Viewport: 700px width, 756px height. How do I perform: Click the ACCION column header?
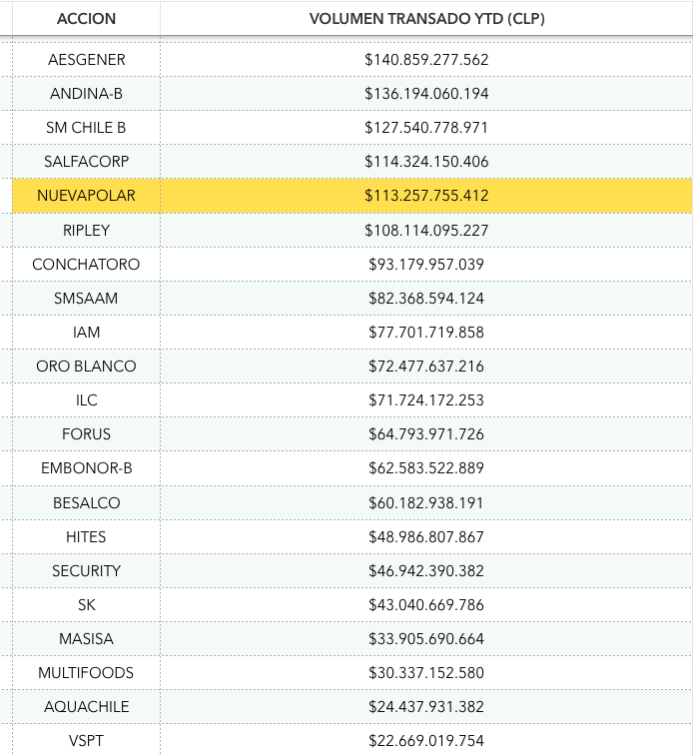[86, 19]
